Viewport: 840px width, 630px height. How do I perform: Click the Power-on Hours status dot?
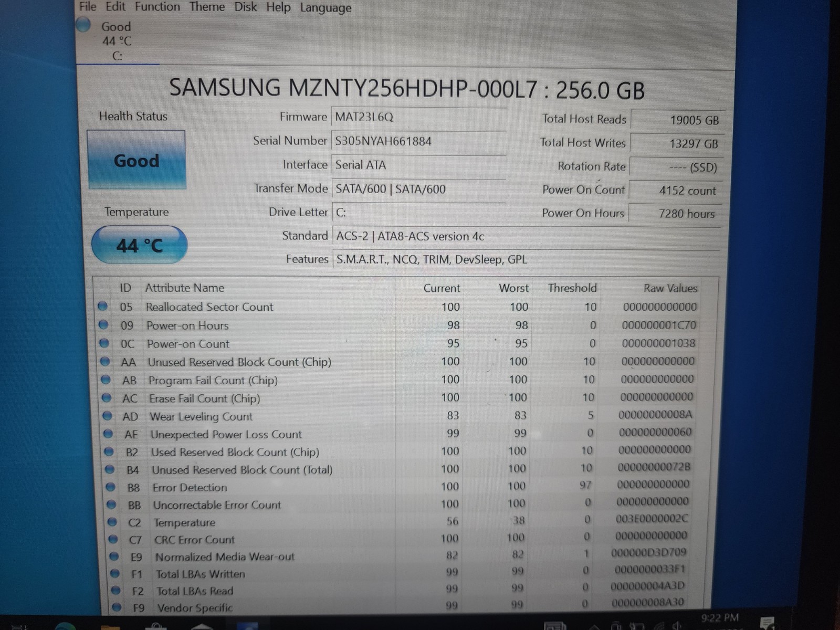click(x=103, y=324)
